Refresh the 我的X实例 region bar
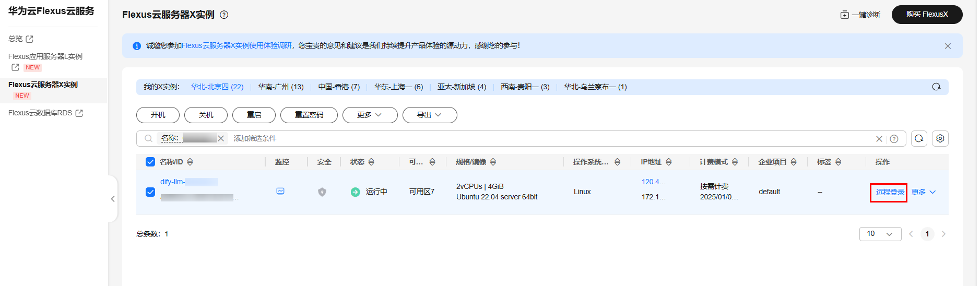The image size is (980, 286). 936,87
